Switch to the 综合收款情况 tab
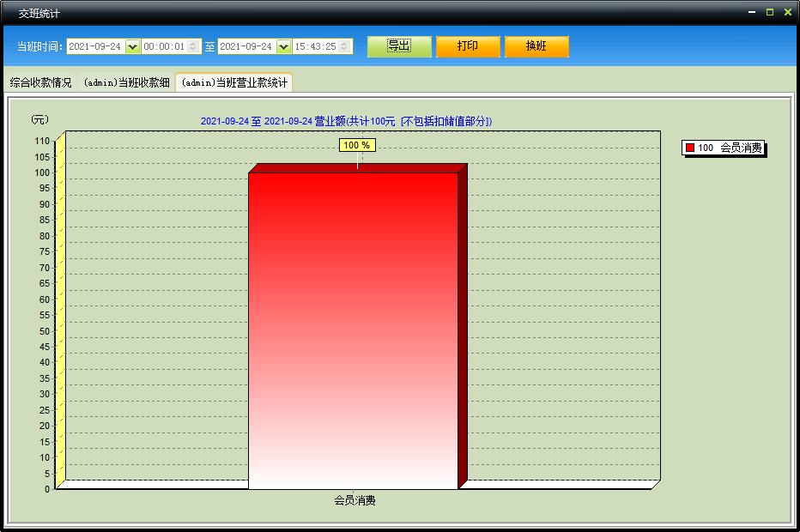 40,82
